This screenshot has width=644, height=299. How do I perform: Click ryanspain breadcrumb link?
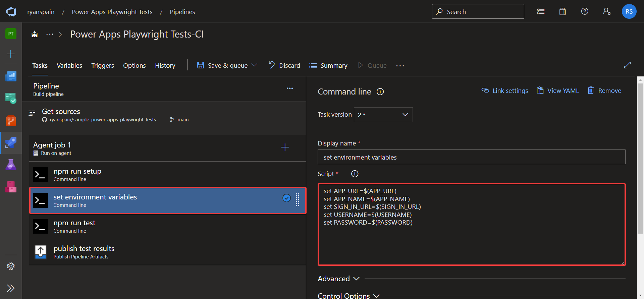(x=41, y=12)
